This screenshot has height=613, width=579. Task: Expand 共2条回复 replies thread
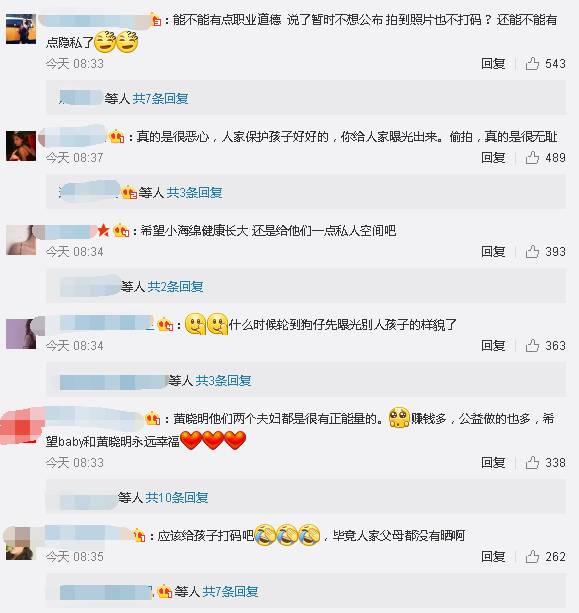pos(175,287)
